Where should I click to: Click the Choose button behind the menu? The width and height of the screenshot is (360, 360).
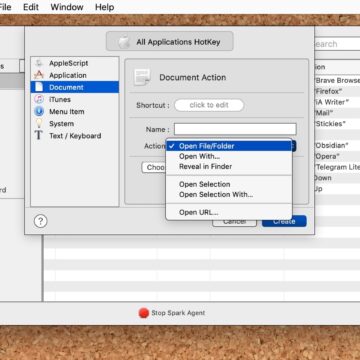coord(154,167)
